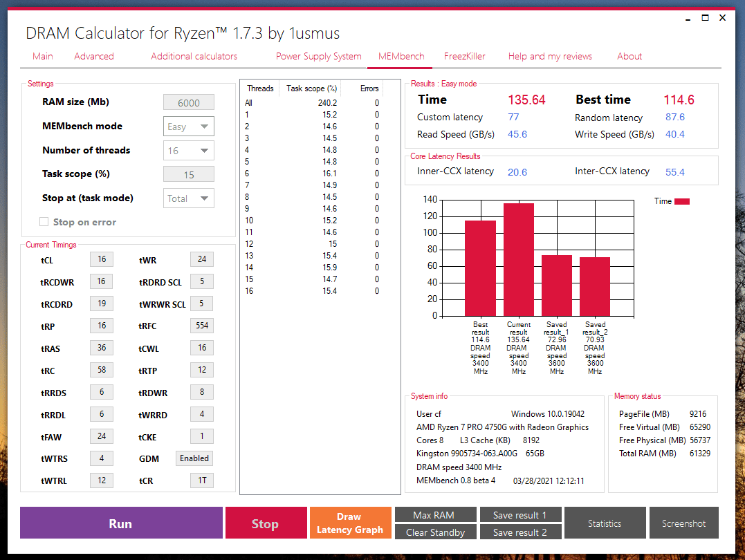Enable the Stop on error checkbox
The height and width of the screenshot is (560, 745).
coord(44,222)
